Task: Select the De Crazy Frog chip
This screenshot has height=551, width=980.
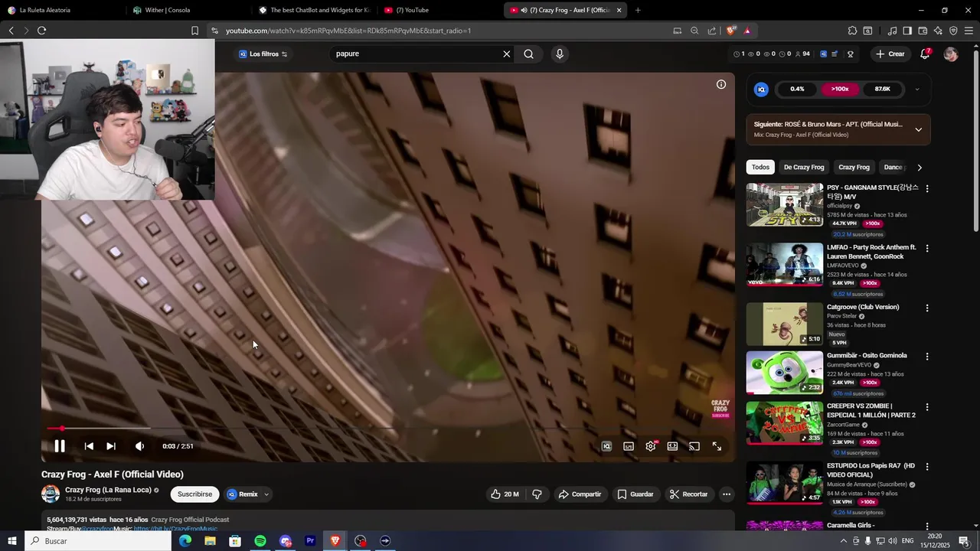Action: (x=804, y=168)
